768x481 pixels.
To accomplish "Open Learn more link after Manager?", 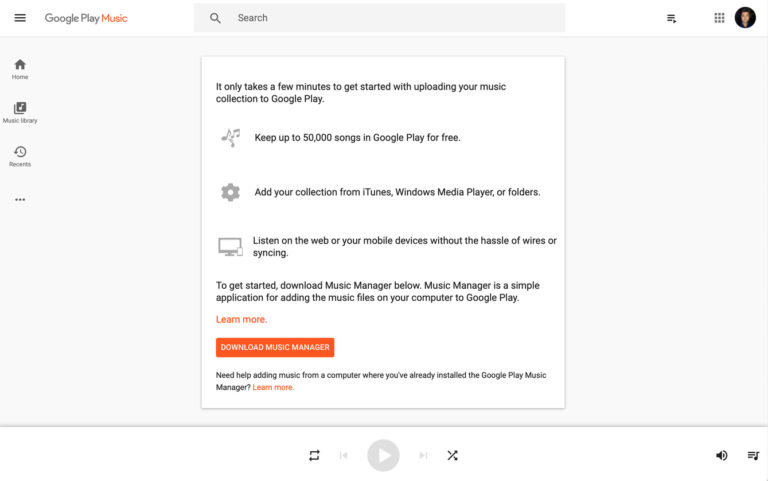I will point(273,387).
